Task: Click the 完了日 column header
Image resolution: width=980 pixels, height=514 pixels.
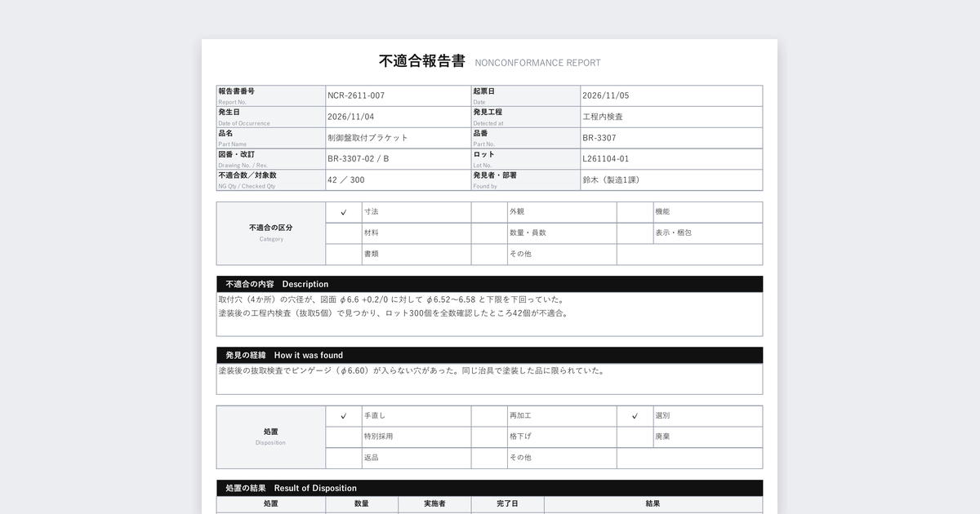Action: pyautogui.click(x=508, y=504)
